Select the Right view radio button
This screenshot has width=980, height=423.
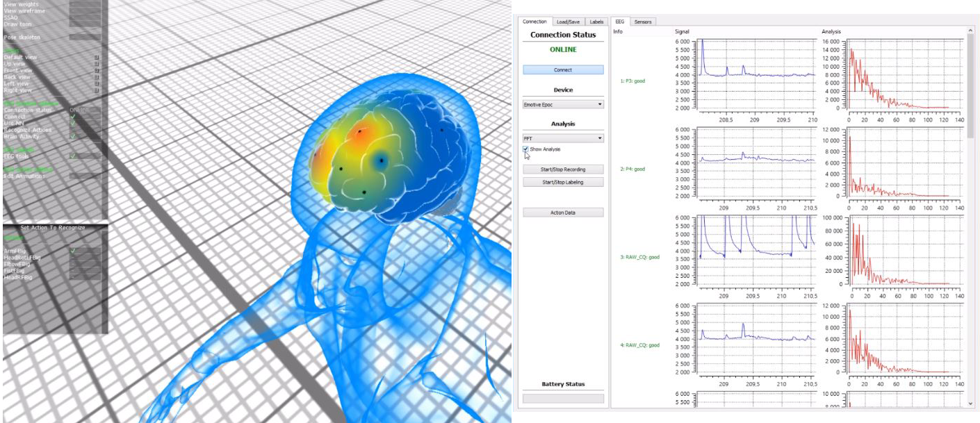pyautogui.click(x=97, y=90)
